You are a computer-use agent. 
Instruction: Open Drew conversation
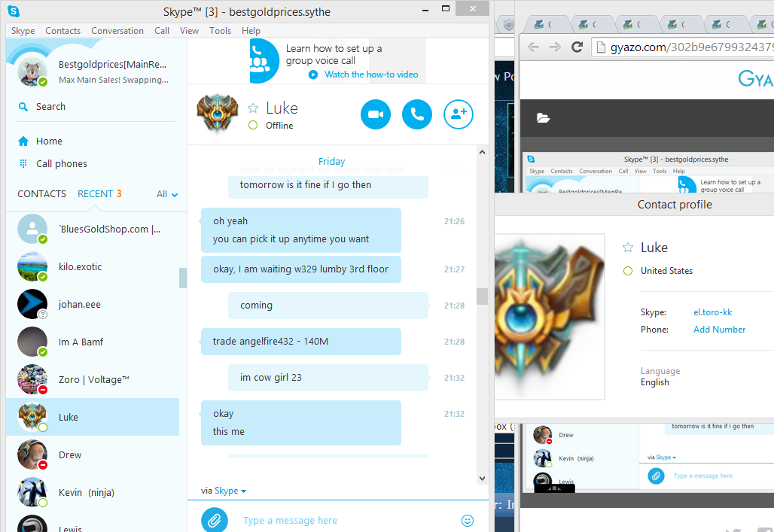coord(93,454)
